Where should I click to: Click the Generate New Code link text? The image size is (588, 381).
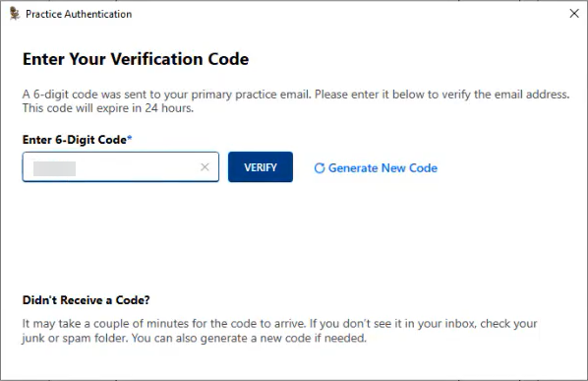pos(382,168)
